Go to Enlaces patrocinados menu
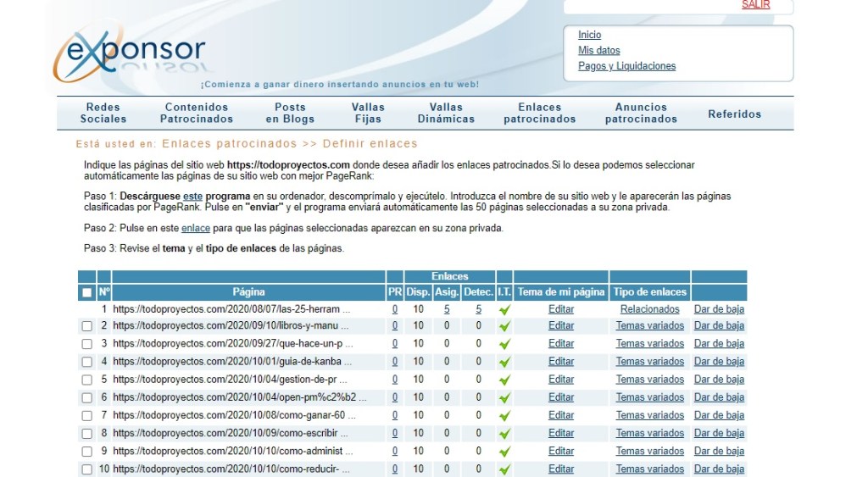This screenshot has width=868, height=477. (539, 113)
